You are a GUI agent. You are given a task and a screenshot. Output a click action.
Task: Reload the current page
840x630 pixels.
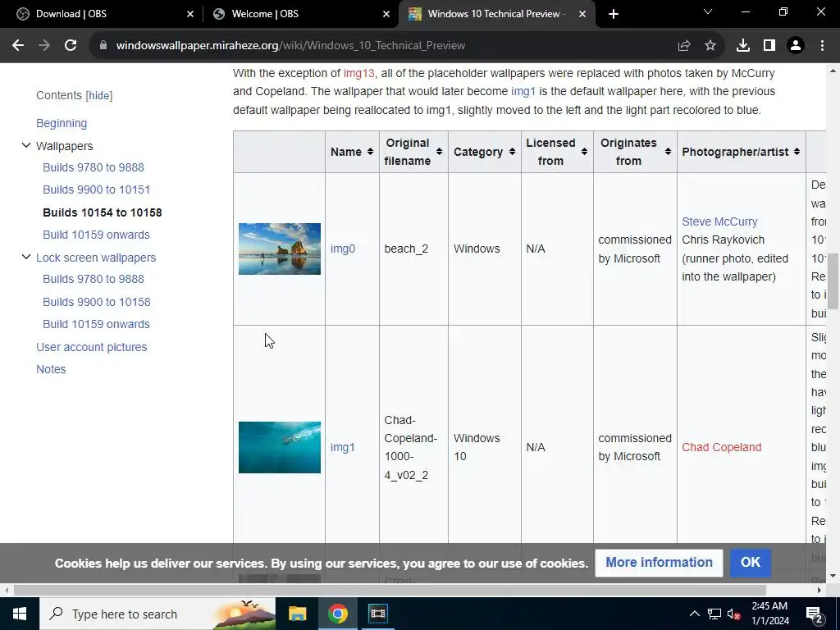71,46
